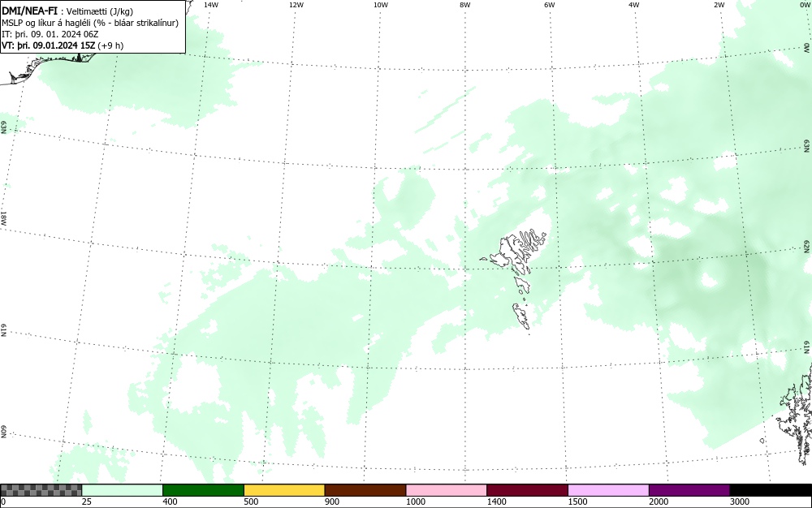Click the 14W longitude label

click(211, 5)
